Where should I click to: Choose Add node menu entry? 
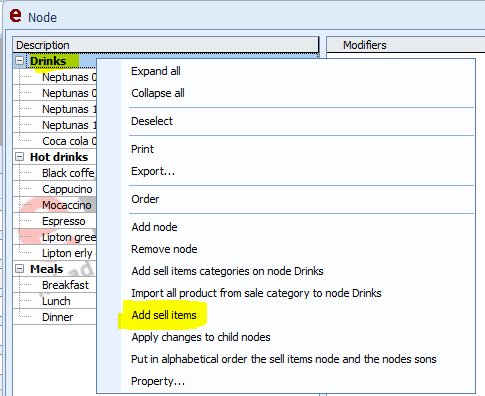pyautogui.click(x=154, y=227)
